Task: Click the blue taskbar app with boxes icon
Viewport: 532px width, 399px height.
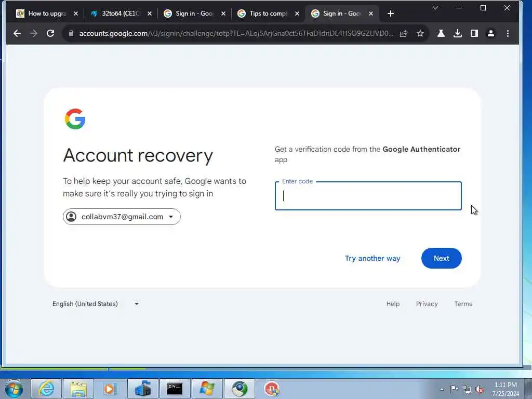Action: click(x=142, y=389)
